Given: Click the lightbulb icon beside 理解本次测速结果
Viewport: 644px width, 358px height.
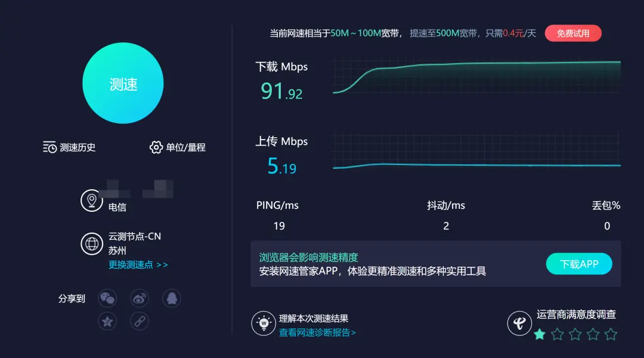Looking at the screenshot, I should pyautogui.click(x=264, y=324).
